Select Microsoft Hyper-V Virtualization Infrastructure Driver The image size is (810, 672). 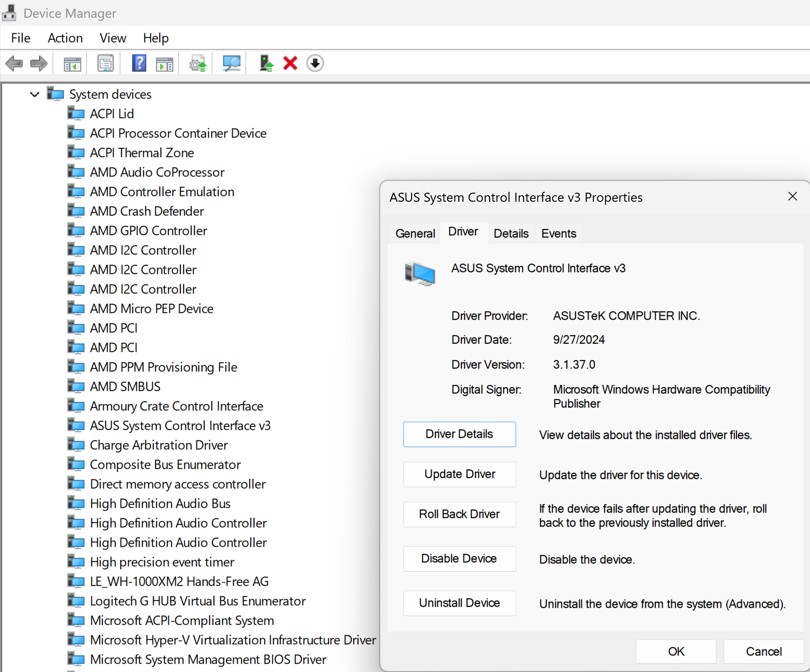[233, 640]
